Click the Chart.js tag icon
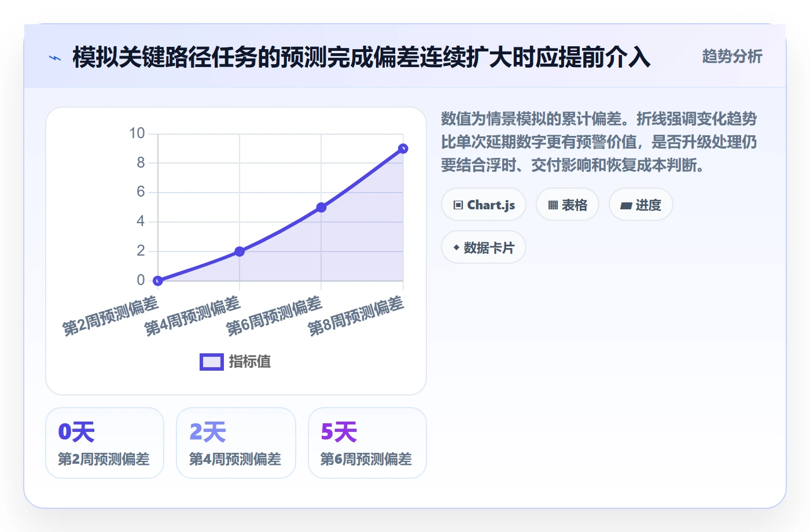 click(x=458, y=205)
